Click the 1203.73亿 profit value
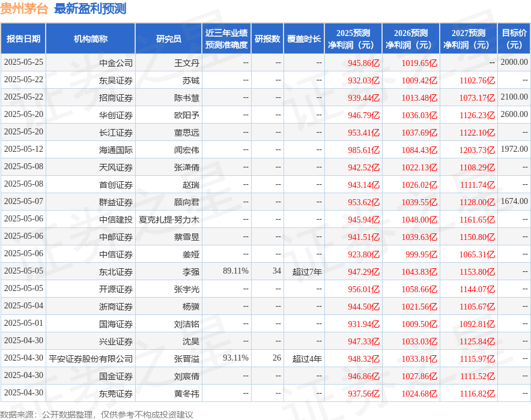This screenshot has width=531, height=420. point(477,150)
